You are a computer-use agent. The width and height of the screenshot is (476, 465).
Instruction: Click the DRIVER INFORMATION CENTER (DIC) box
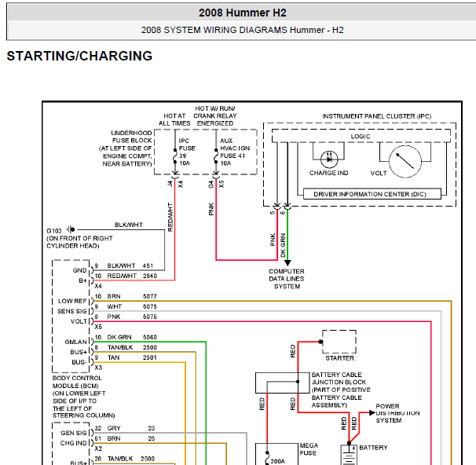372,194
